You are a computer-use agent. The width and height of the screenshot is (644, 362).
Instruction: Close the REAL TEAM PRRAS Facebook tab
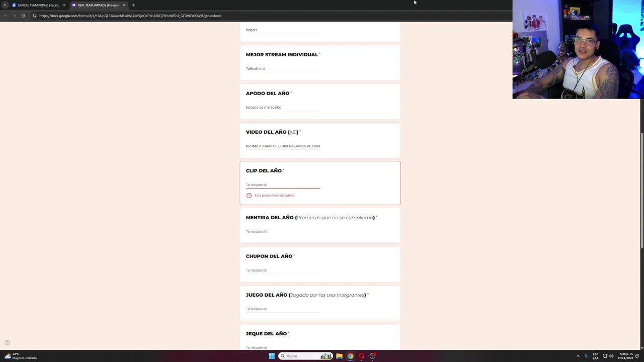click(x=64, y=5)
